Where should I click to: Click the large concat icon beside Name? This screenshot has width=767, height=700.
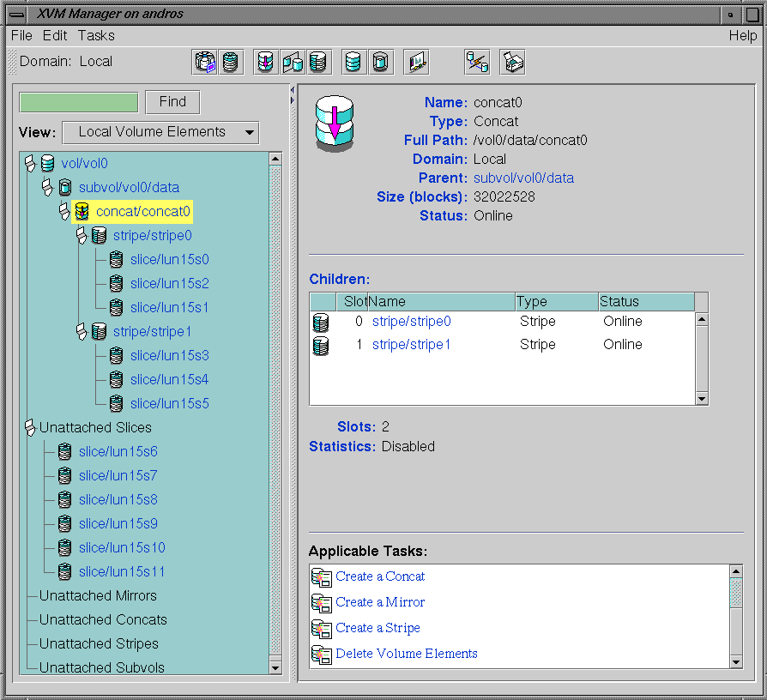[x=334, y=124]
